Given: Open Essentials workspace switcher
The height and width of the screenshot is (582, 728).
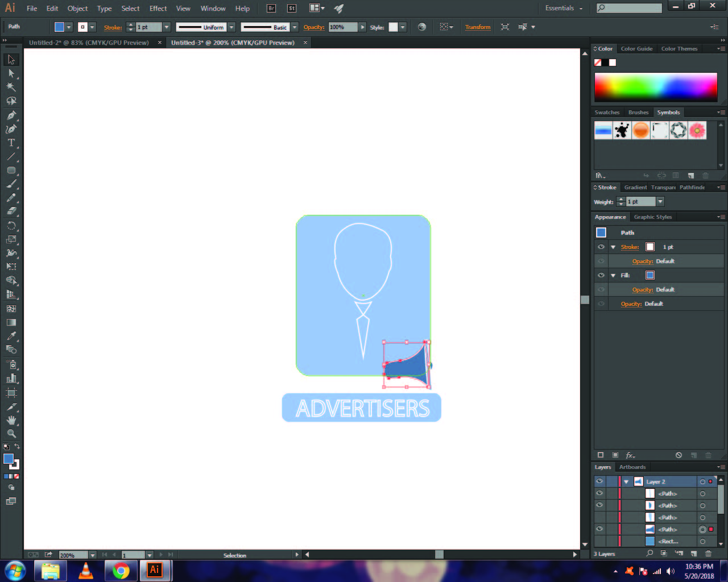Looking at the screenshot, I should coord(564,8).
